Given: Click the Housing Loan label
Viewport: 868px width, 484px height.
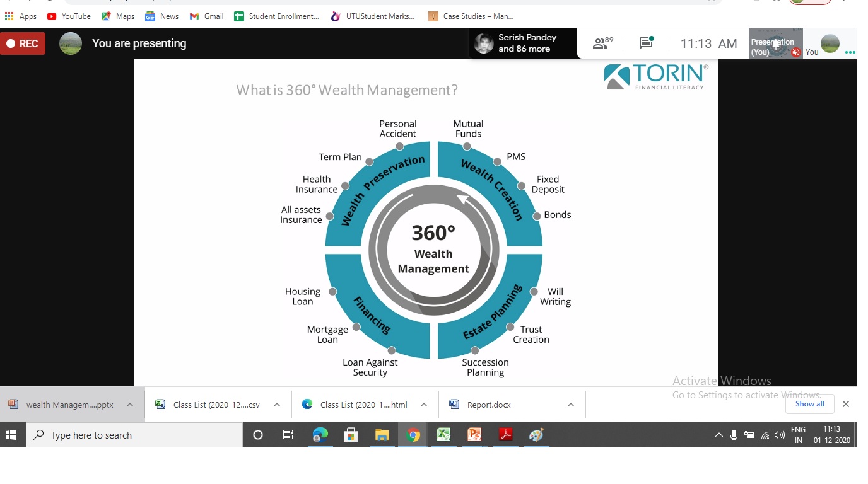Looking at the screenshot, I should tap(303, 296).
